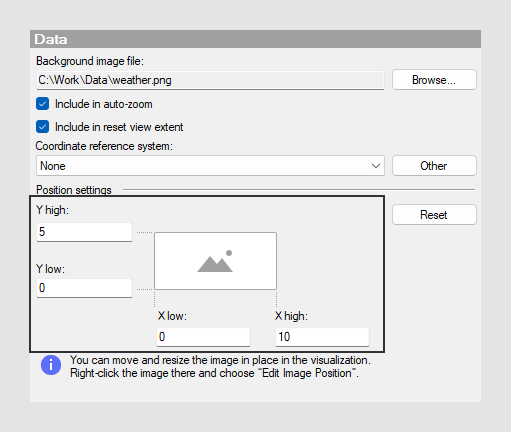Click the image position preview box
This screenshot has width=511, height=432.
pyautogui.click(x=215, y=261)
